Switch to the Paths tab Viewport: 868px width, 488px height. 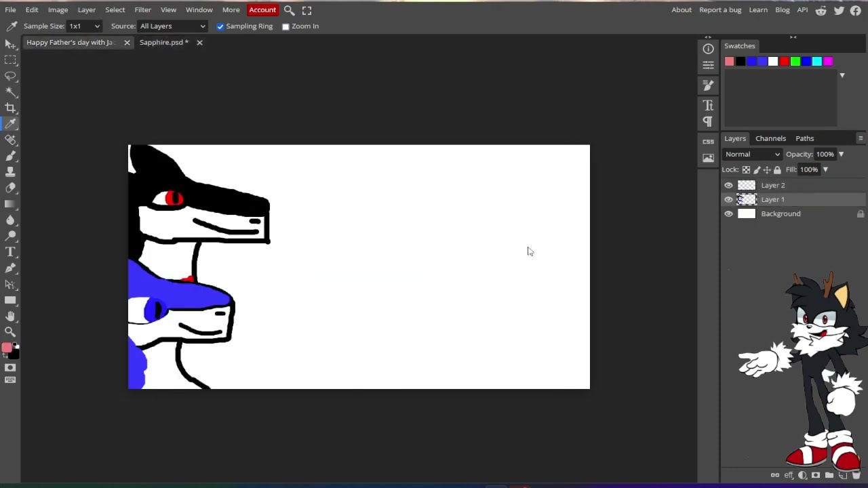[804, 138]
